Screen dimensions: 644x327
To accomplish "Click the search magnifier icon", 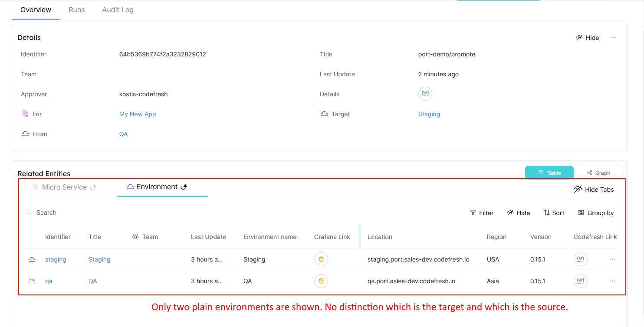I will (x=29, y=212).
